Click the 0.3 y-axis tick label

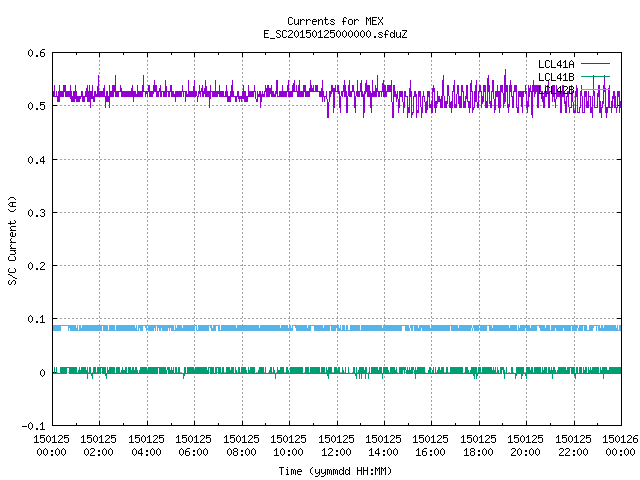[x=36, y=213]
